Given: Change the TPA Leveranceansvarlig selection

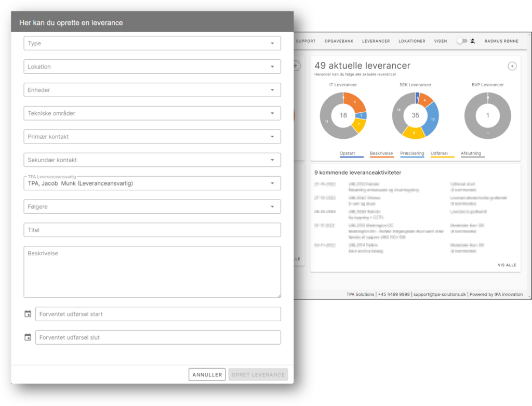Looking at the screenshot, I should tap(152, 184).
